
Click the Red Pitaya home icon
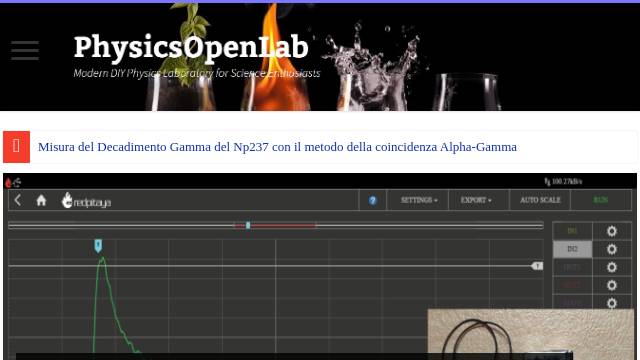click(41, 200)
